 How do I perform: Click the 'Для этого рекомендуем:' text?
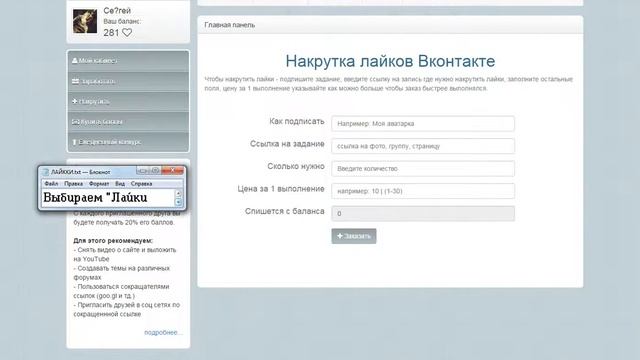tap(113, 241)
